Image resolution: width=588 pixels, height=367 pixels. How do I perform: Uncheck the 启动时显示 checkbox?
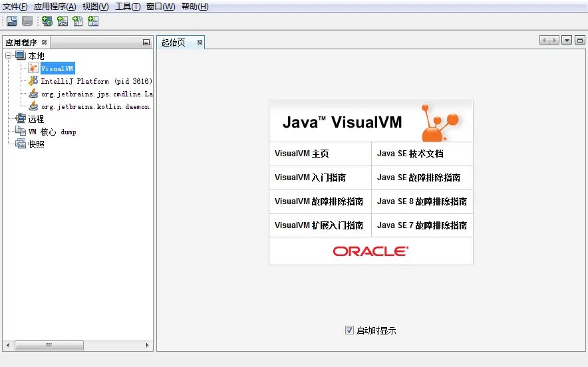pyautogui.click(x=349, y=330)
